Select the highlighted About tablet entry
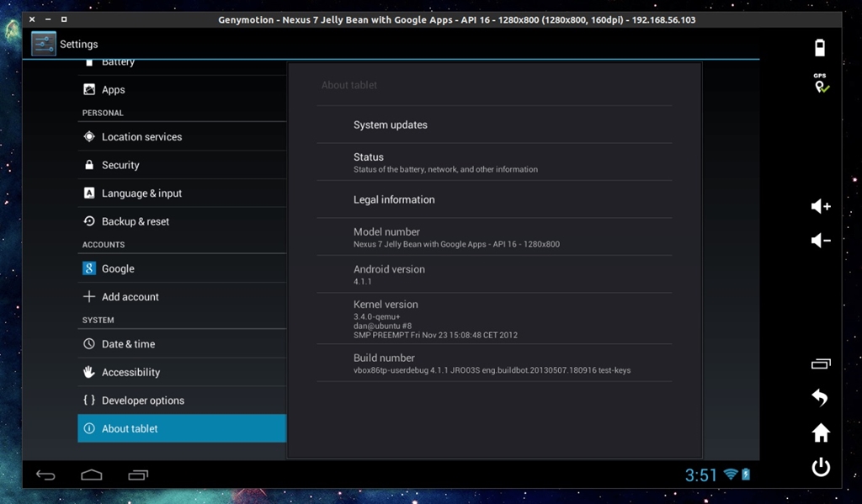Viewport: 862px width, 504px height. [182, 428]
